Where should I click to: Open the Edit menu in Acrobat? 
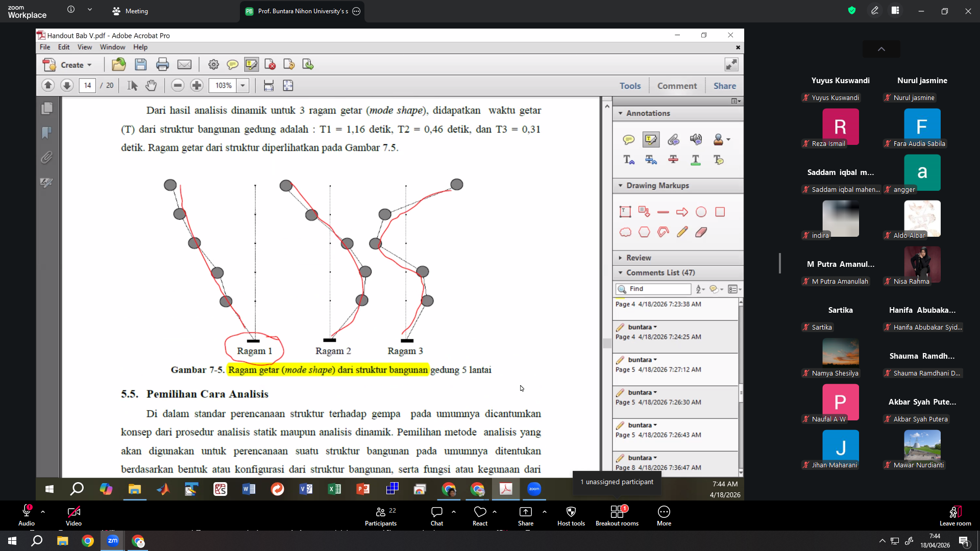(x=64, y=47)
